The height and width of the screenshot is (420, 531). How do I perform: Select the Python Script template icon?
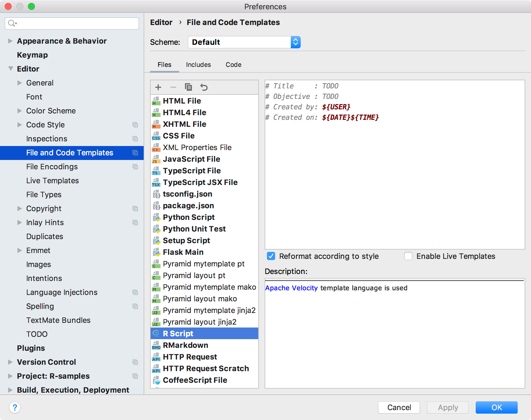tap(156, 218)
